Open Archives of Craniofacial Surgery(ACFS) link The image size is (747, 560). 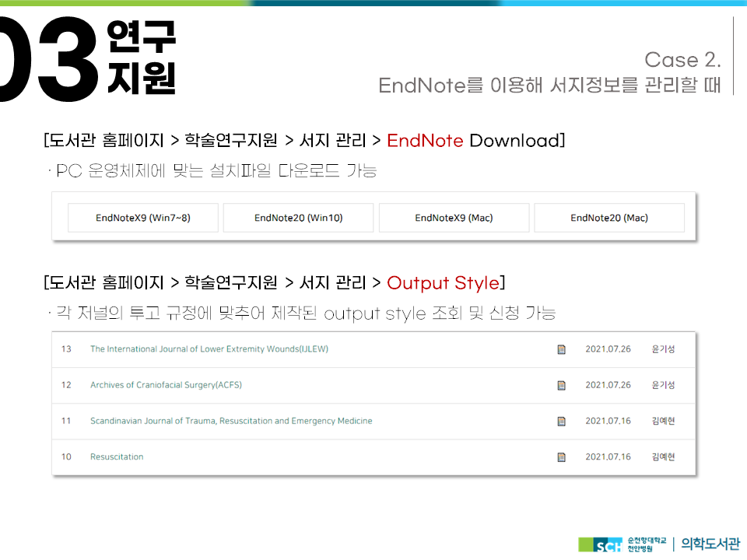point(166,385)
